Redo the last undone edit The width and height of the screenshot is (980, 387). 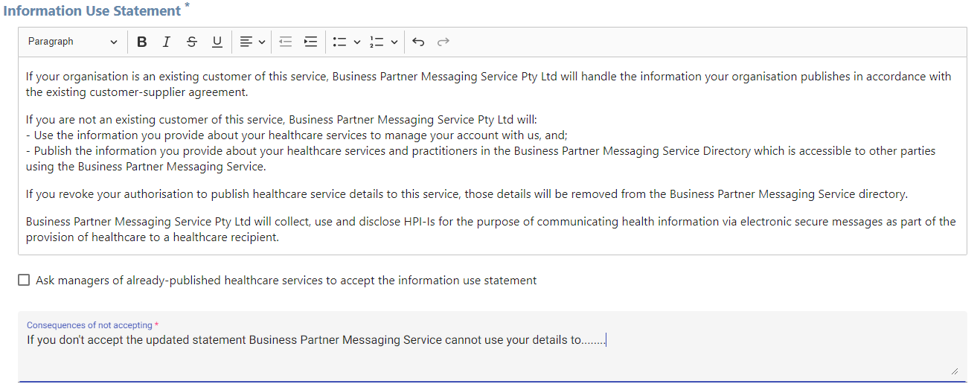(x=443, y=42)
